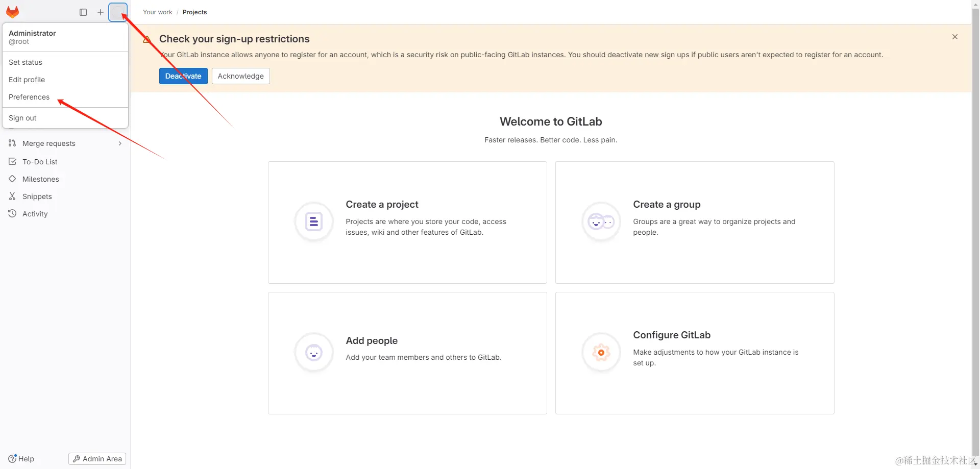Click the Add people face icon
Screen dimensions: 980x469
tap(314, 353)
